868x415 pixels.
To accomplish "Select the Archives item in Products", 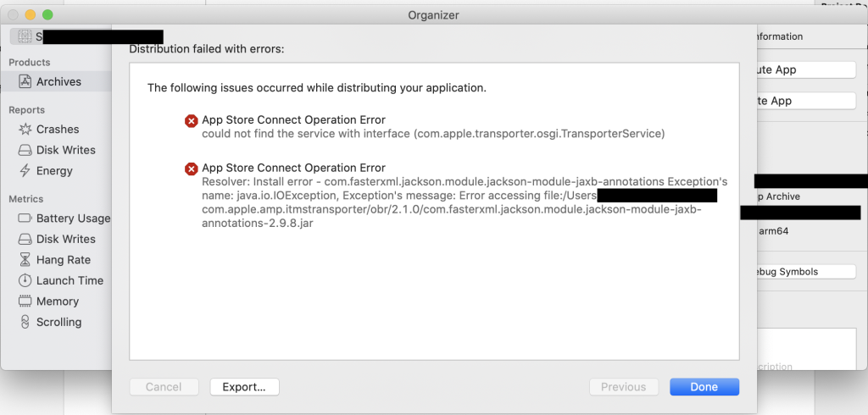I will point(58,82).
